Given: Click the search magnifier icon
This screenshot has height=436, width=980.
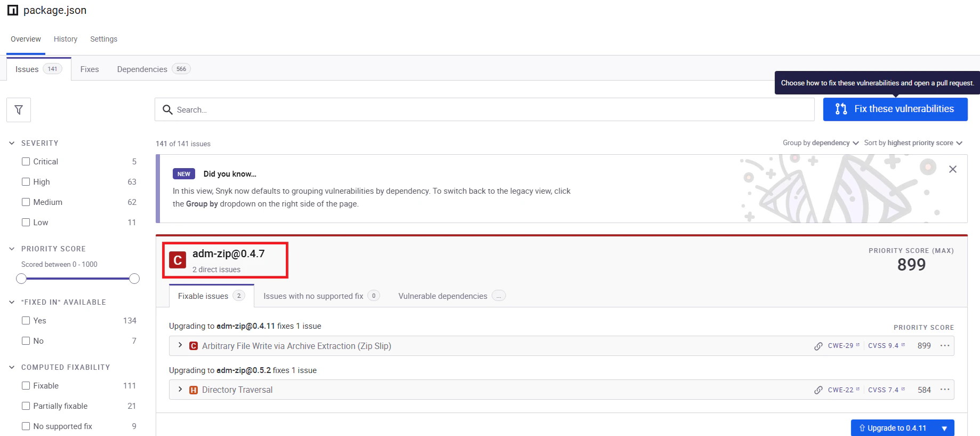Looking at the screenshot, I should click(167, 109).
